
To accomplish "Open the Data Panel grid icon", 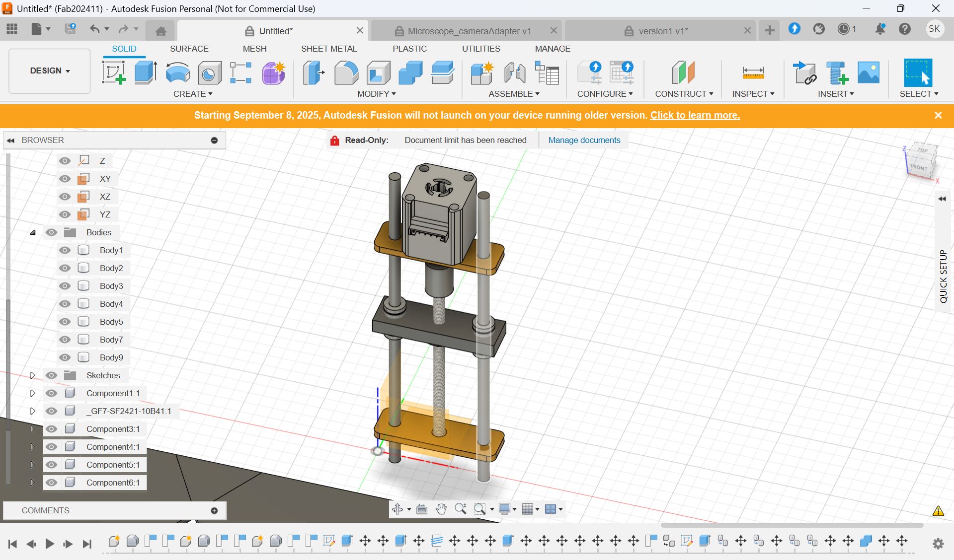I will (x=12, y=29).
